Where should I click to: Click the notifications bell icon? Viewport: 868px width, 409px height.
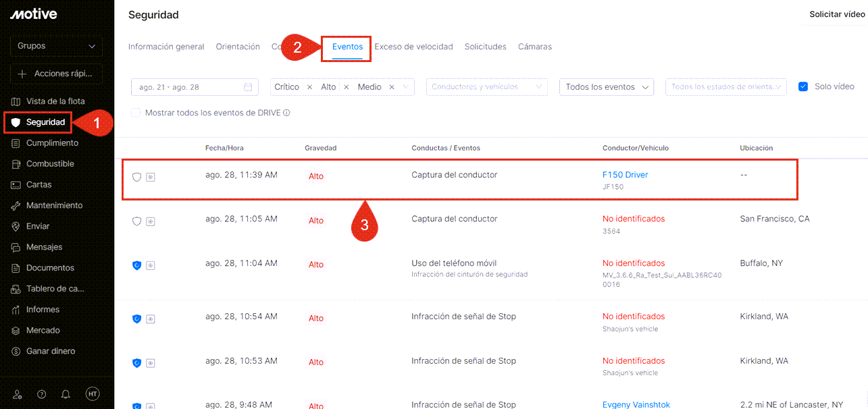[66, 394]
